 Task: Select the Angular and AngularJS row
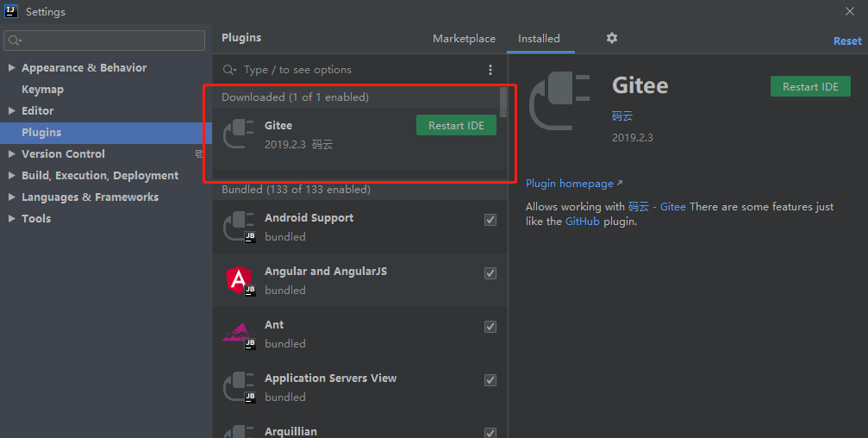pyautogui.click(x=360, y=280)
